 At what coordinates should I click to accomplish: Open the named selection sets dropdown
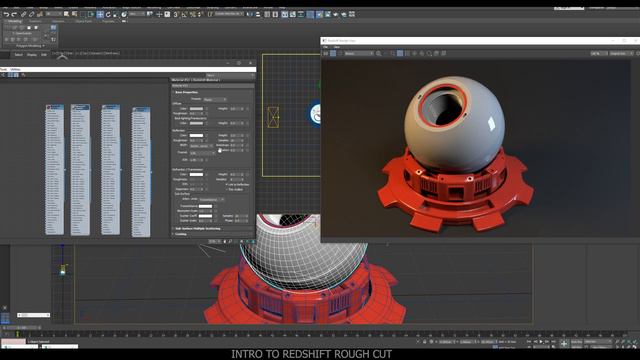pos(229,14)
